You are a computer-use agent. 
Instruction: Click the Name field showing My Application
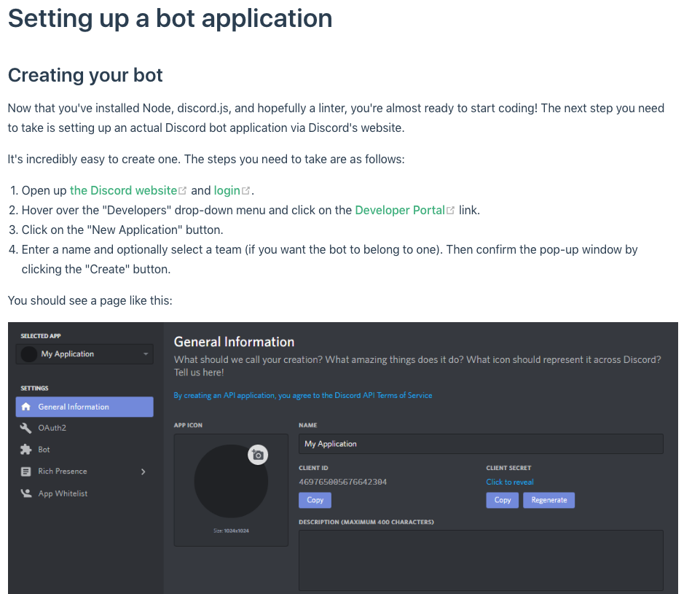(x=481, y=444)
